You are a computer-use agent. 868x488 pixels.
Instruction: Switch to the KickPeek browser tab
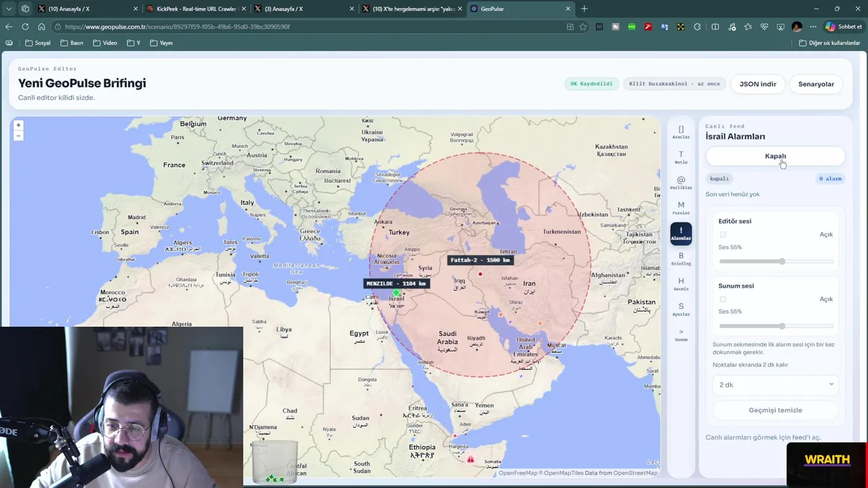point(197,9)
